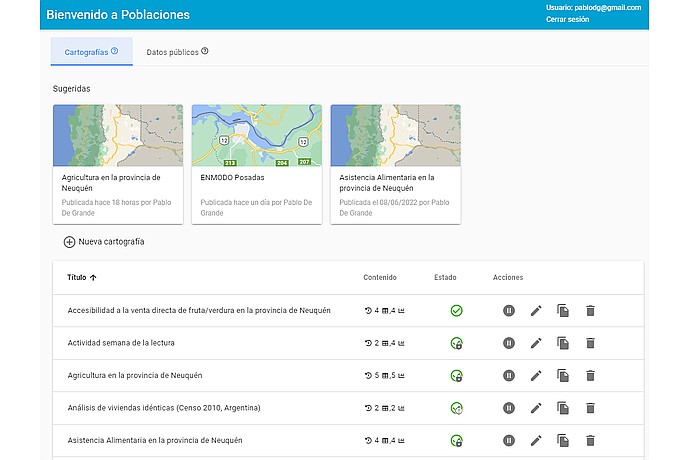690x460 pixels.
Task: Open Agricultura en la provincia de Neuquén table title
Action: (135, 375)
